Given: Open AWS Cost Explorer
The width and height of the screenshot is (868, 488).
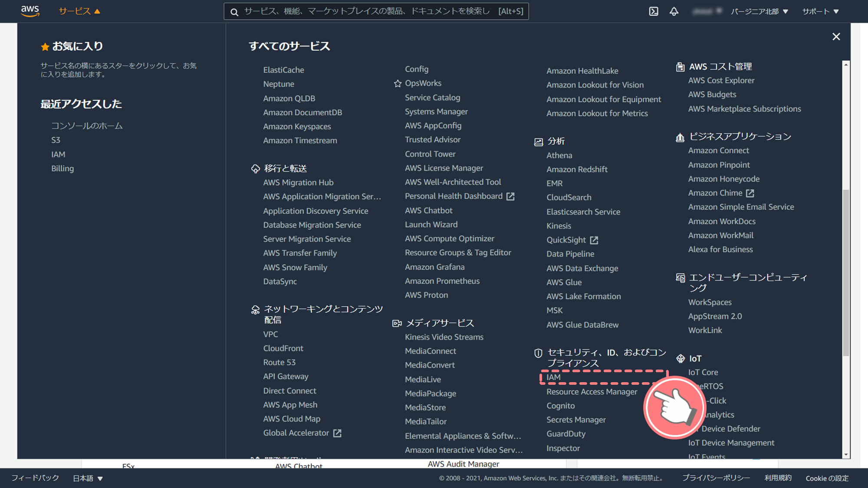Looking at the screenshot, I should coord(721,81).
